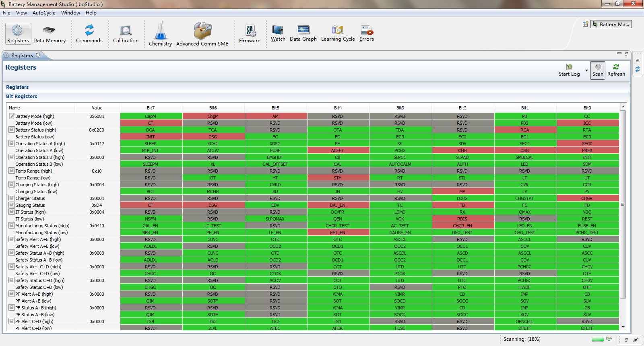This screenshot has width=644, height=346.
Task: Click the Open Perspective icon
Action: 585,24
